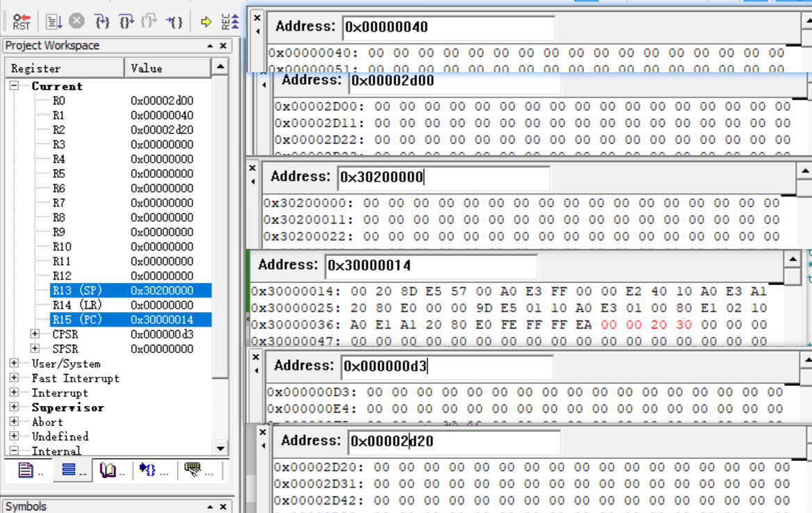Click memory row address 0x000000E4
812x513 pixels.
pos(311,409)
